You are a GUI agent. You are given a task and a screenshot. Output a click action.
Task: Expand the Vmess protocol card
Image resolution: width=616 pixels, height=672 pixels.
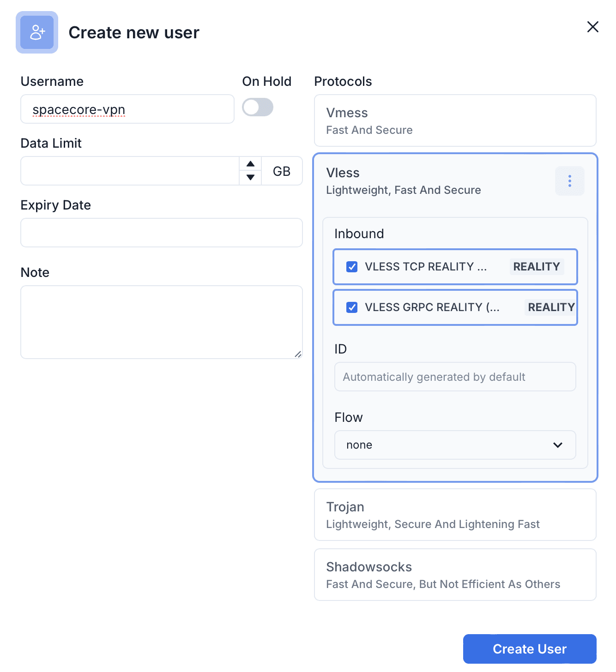click(455, 120)
